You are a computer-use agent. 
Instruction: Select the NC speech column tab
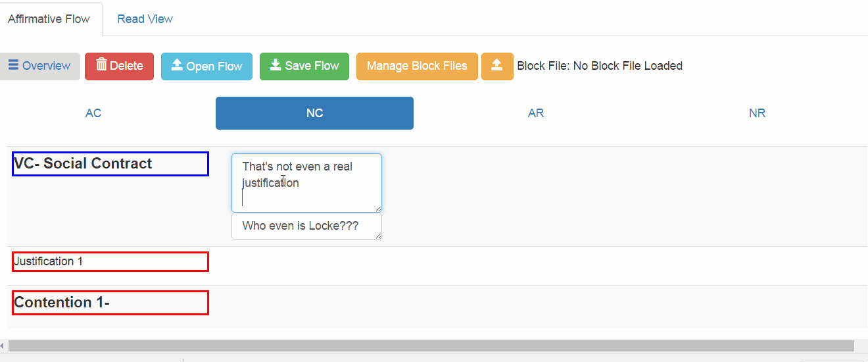pyautogui.click(x=314, y=113)
